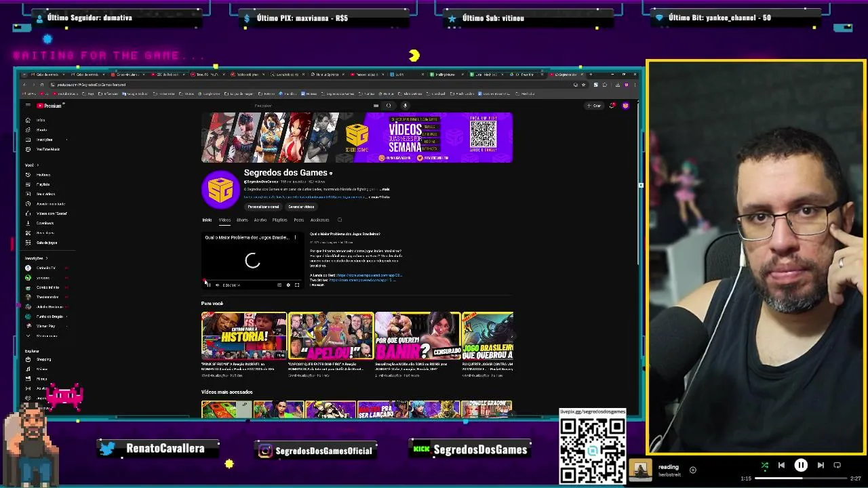The height and width of the screenshot is (488, 868).
Task: Reload the page in the browser
Action: point(42,85)
